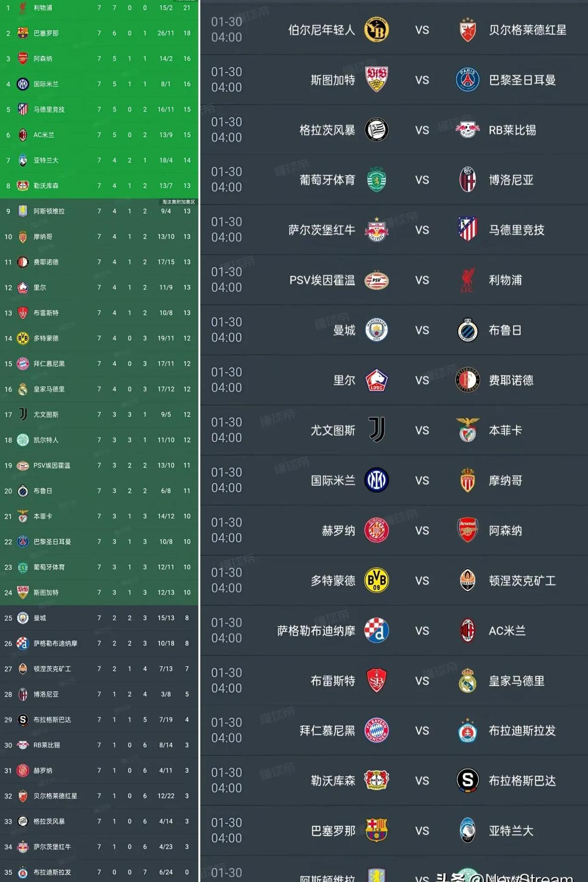Click the Liverpool crest in standings row 1

point(23,8)
